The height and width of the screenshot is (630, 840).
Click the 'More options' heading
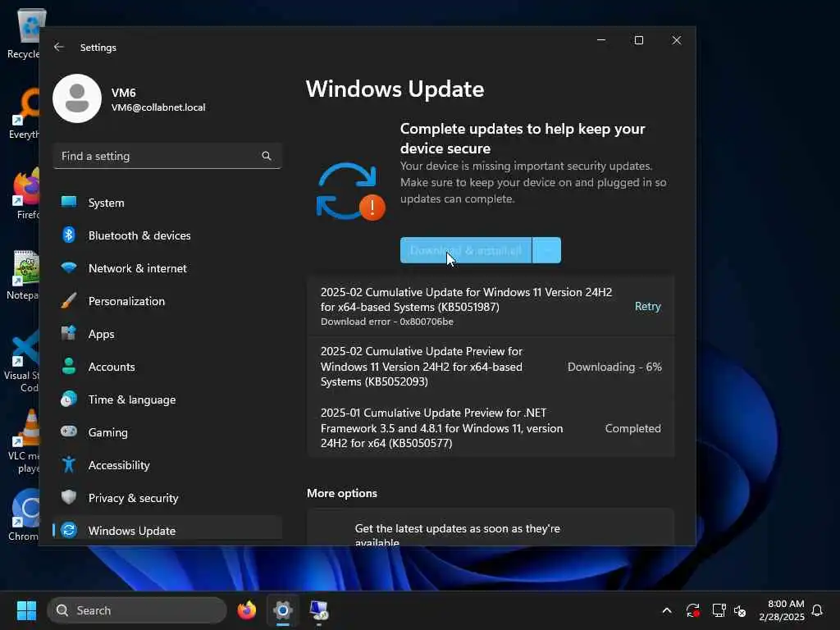tap(342, 493)
